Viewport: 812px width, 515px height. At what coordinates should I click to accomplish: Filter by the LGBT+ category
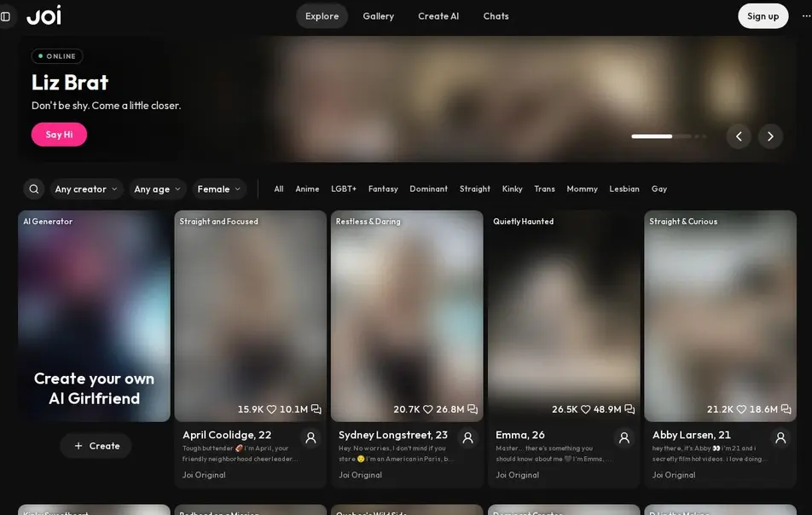344,189
